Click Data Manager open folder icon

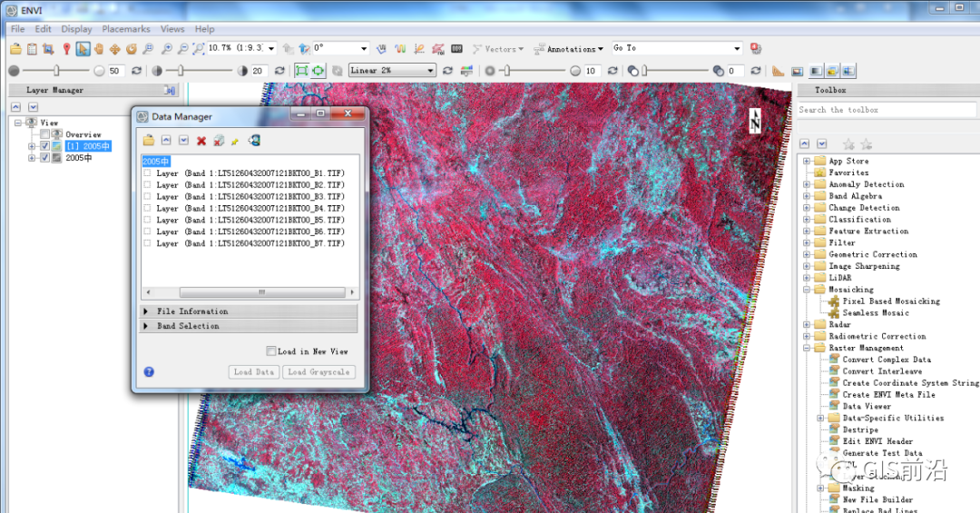(148, 141)
